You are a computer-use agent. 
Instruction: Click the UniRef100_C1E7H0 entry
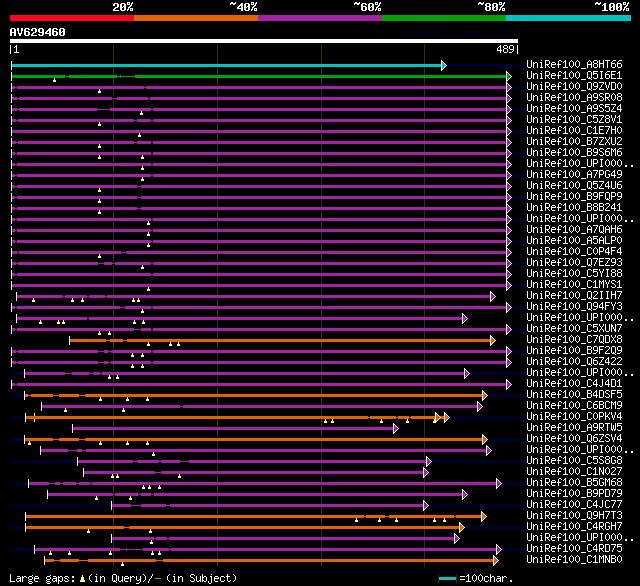coord(574,131)
